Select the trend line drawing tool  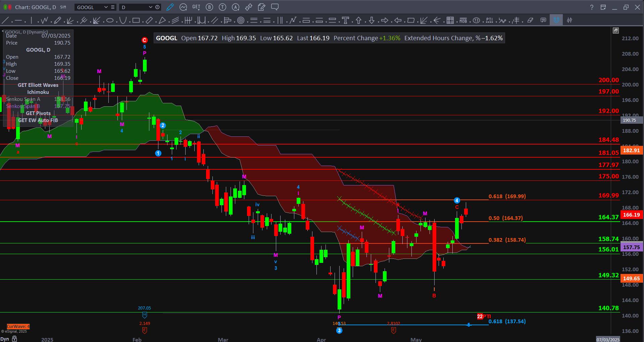[5, 20]
